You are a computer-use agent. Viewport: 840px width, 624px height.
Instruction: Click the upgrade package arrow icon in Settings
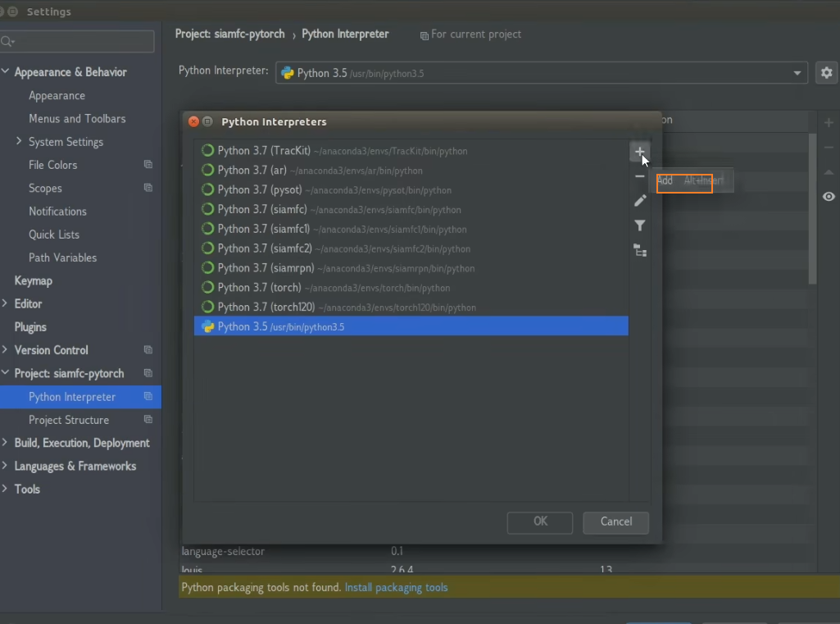(x=829, y=172)
